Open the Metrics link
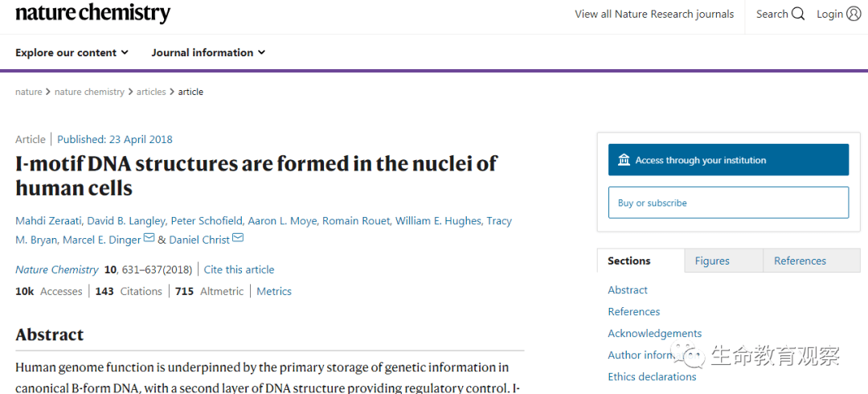The width and height of the screenshot is (868, 394). [274, 292]
